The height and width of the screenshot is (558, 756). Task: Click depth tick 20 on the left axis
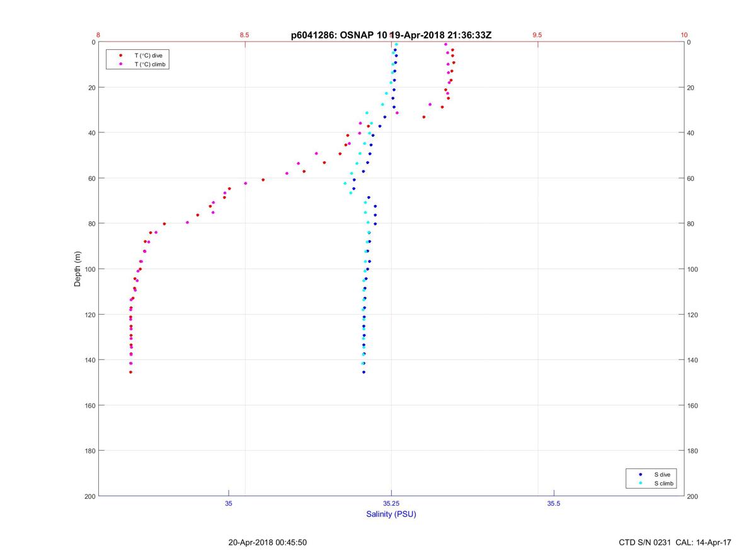91,88
